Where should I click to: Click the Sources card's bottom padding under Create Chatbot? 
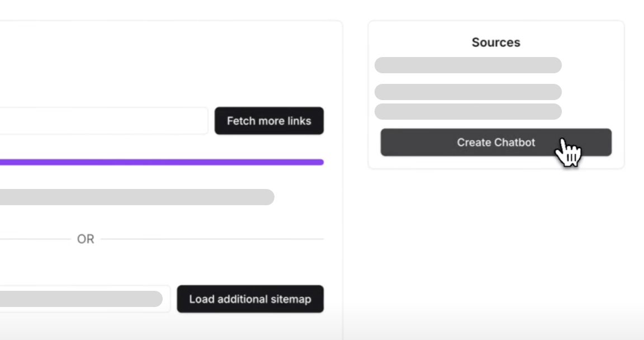pyautogui.click(x=496, y=163)
